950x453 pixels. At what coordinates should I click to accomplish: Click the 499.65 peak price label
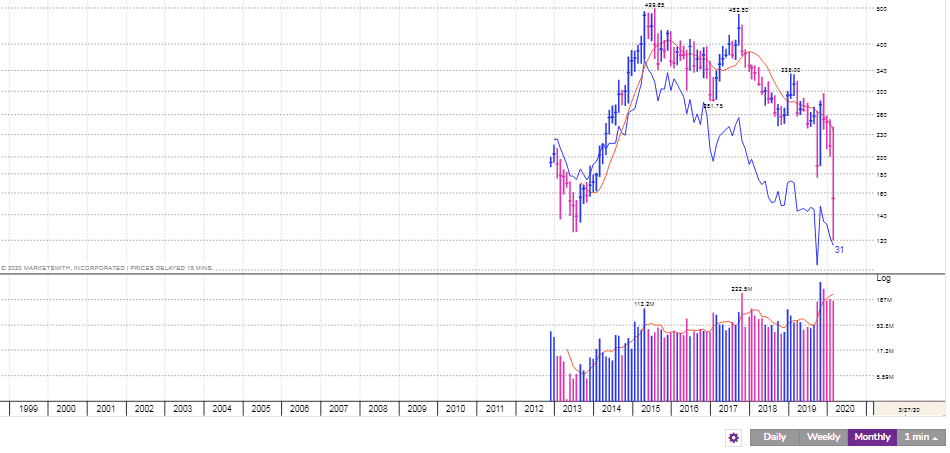point(654,5)
